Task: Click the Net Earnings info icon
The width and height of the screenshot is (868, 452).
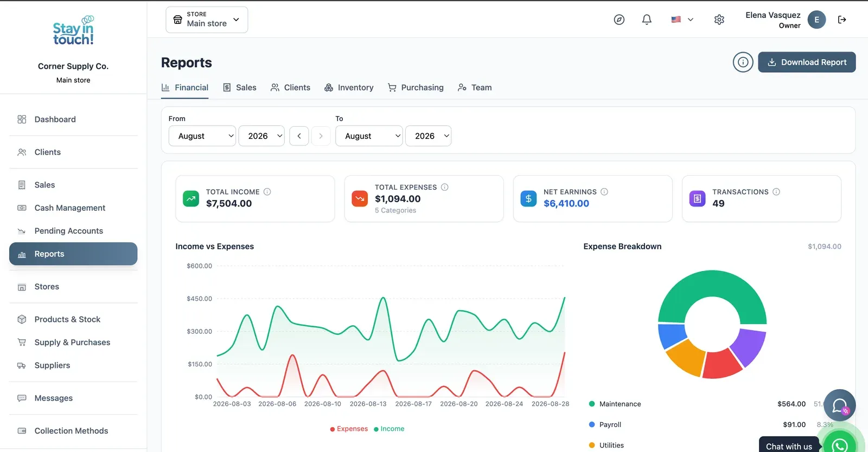Action: (x=604, y=192)
